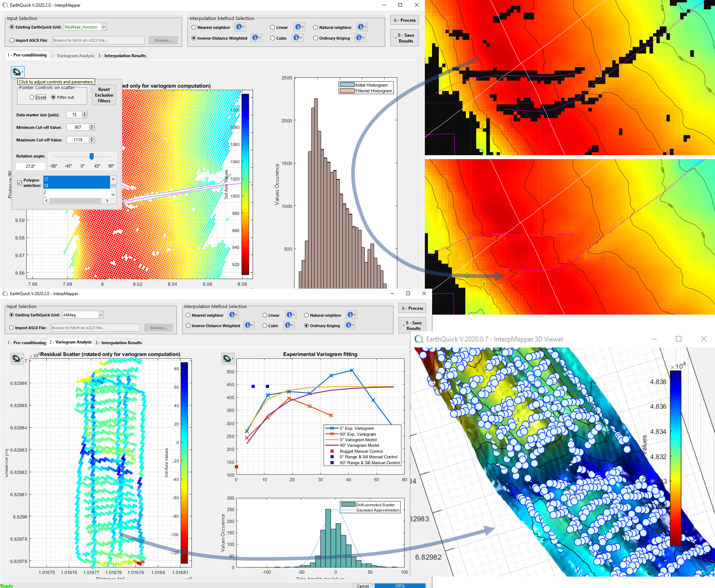Click the Rotation angle 27.8° field
Image resolution: width=715 pixels, height=588 pixels.
click(31, 166)
